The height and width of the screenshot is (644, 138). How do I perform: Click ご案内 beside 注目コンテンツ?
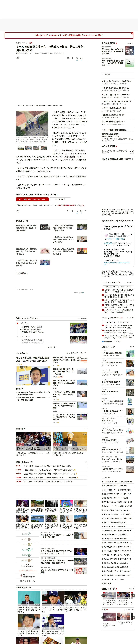132,347
